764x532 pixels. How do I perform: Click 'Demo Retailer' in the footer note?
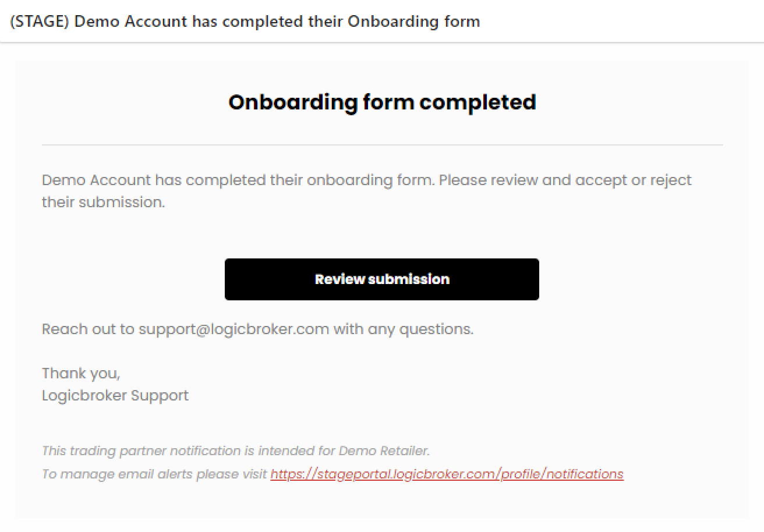point(383,451)
